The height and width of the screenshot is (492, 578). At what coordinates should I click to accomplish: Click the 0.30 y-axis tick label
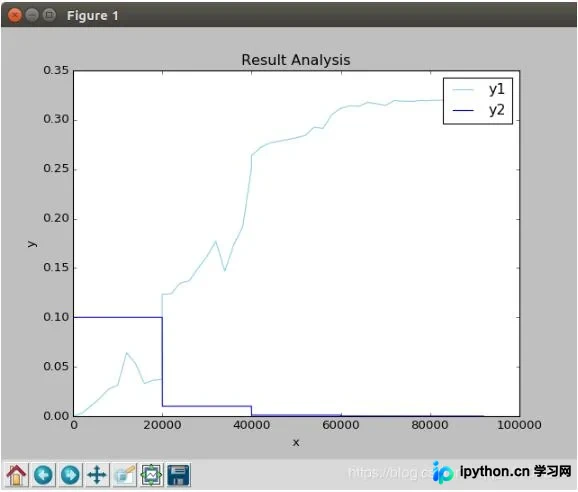pyautogui.click(x=56, y=119)
